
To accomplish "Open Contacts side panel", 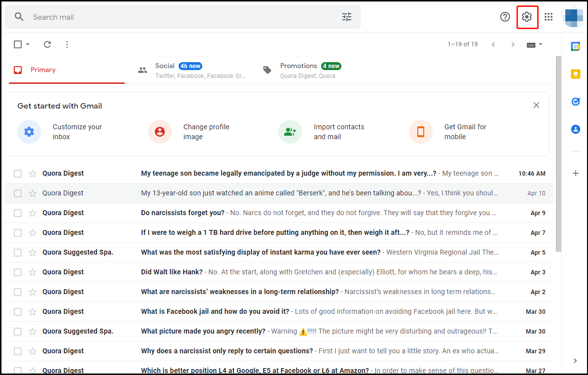I will coord(576,129).
